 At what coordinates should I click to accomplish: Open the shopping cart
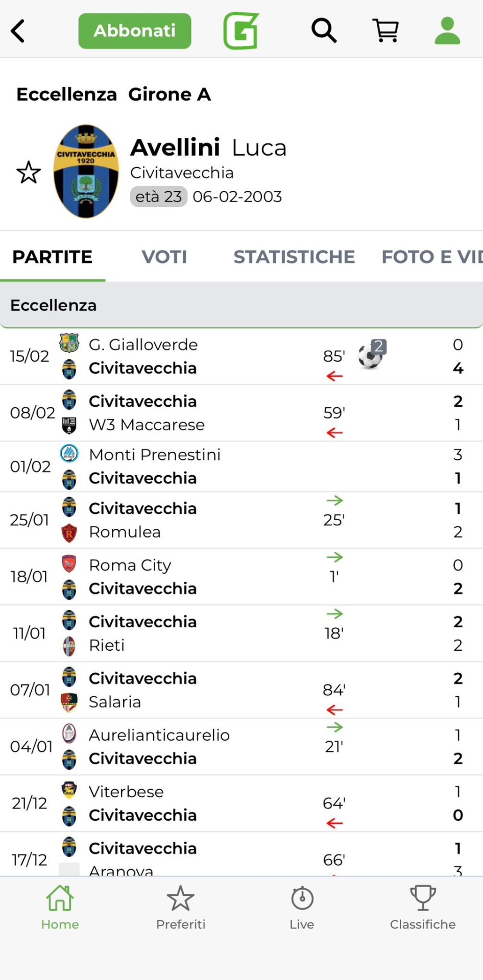coord(386,31)
